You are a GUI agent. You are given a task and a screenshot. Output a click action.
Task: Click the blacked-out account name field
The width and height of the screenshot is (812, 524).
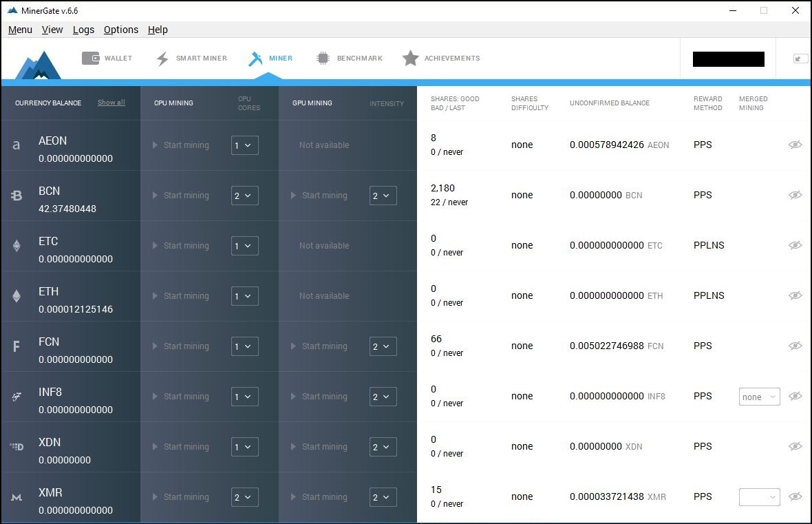pos(729,59)
